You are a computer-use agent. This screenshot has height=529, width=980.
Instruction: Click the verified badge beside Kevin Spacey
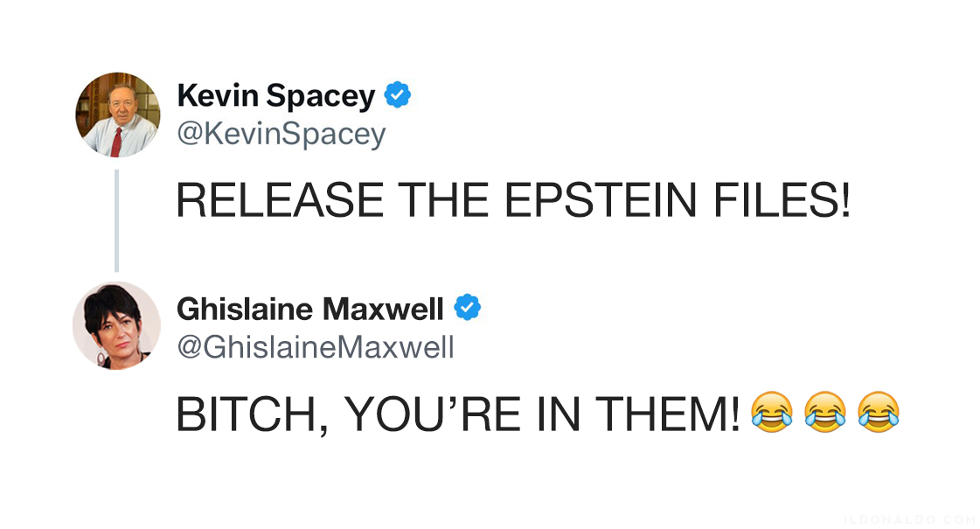tap(398, 95)
